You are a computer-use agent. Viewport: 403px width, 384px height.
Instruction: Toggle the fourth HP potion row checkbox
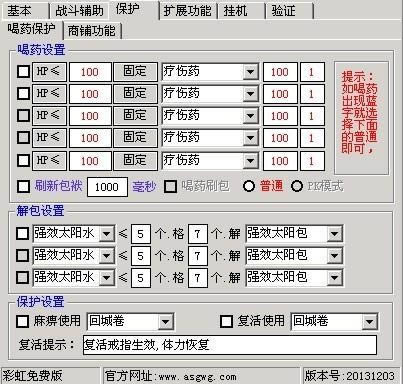click(23, 137)
